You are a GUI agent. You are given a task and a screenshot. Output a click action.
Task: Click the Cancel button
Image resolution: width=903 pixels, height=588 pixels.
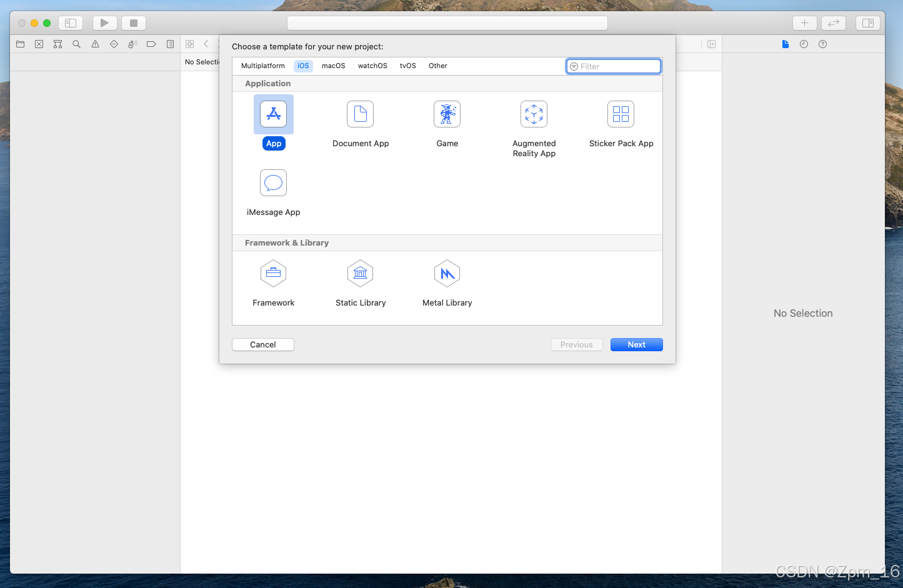pos(263,345)
